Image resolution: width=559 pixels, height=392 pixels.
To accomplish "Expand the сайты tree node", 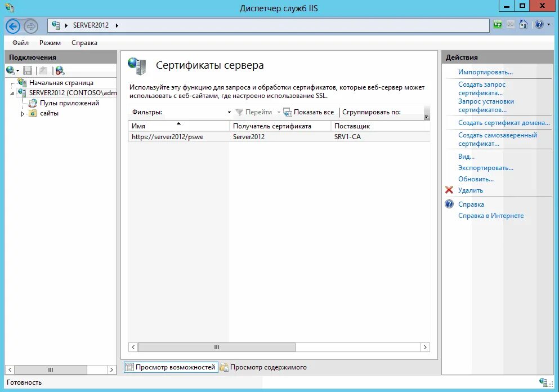I will tap(23, 114).
